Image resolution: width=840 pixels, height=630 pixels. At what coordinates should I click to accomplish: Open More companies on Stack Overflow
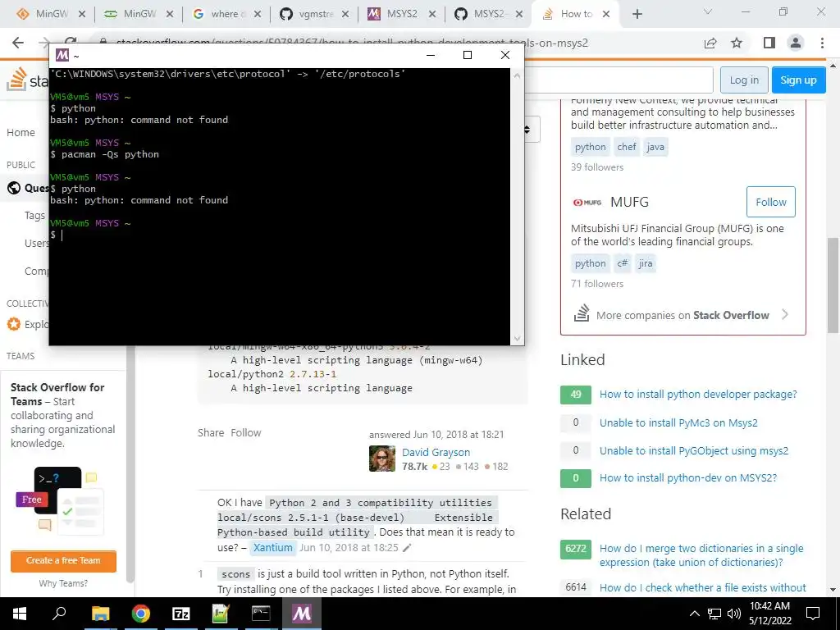(x=682, y=315)
